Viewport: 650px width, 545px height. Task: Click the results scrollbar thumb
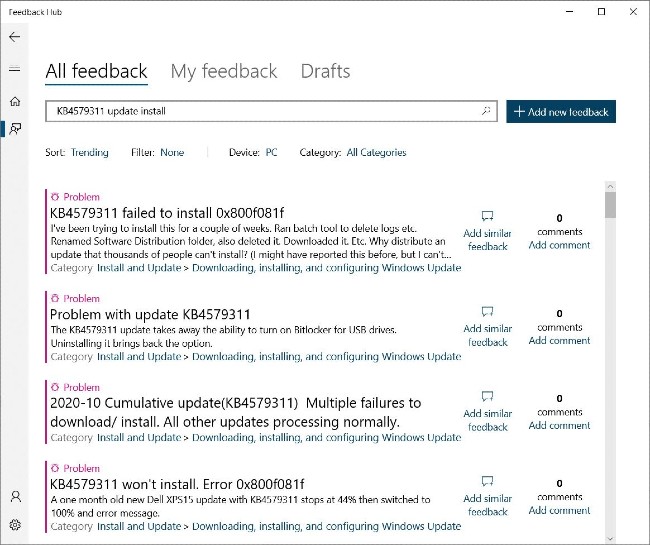point(610,205)
